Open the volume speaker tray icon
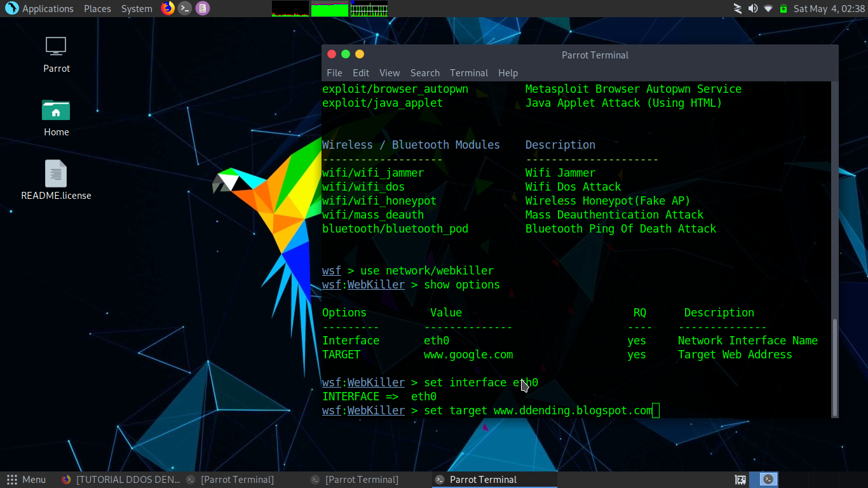The image size is (868, 488). pyautogui.click(x=753, y=8)
